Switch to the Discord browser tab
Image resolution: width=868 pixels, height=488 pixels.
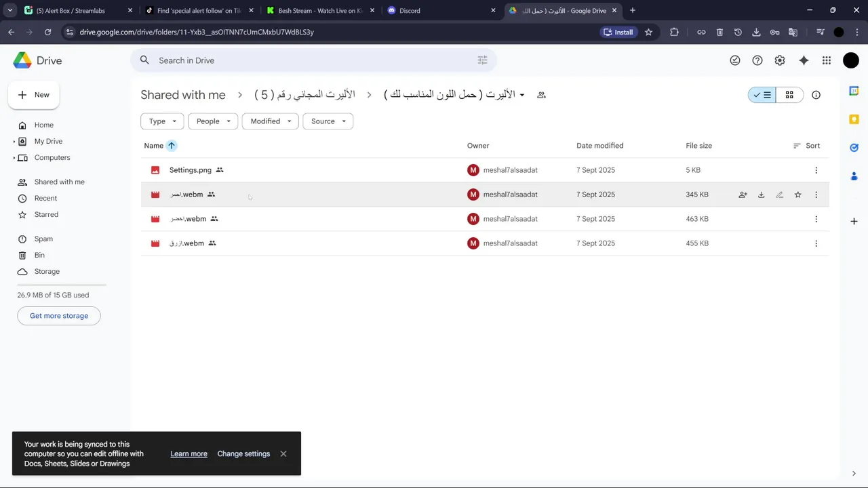click(441, 10)
